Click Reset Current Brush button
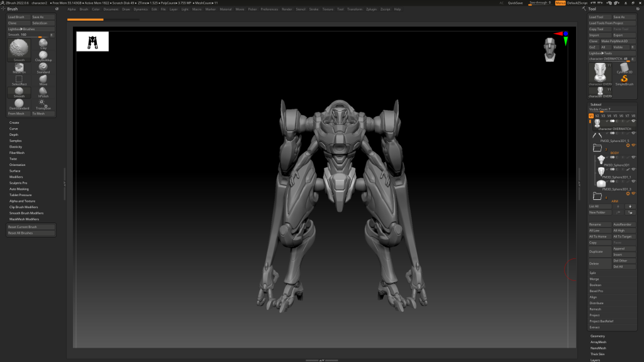Screen dimensions: 644x362 31,227
